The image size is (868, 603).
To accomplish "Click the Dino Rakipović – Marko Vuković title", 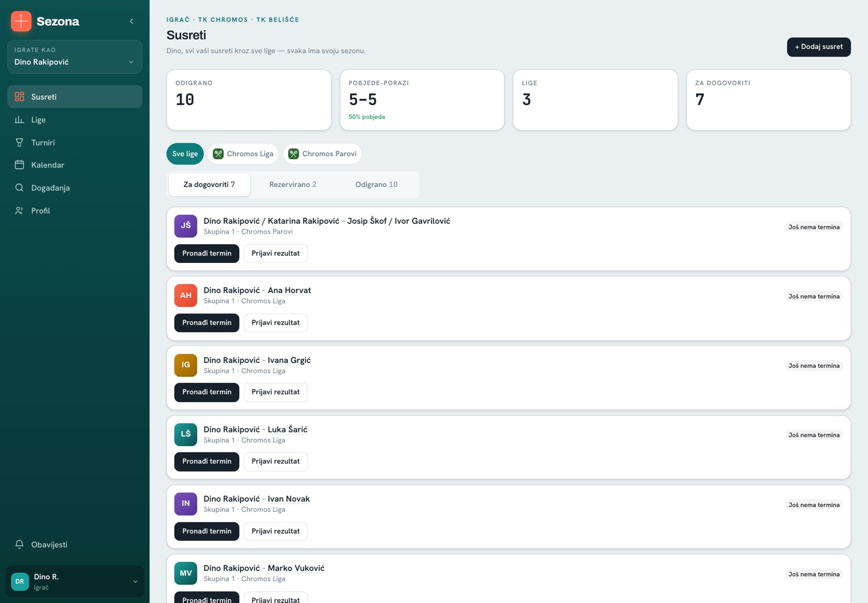I will [x=264, y=568].
